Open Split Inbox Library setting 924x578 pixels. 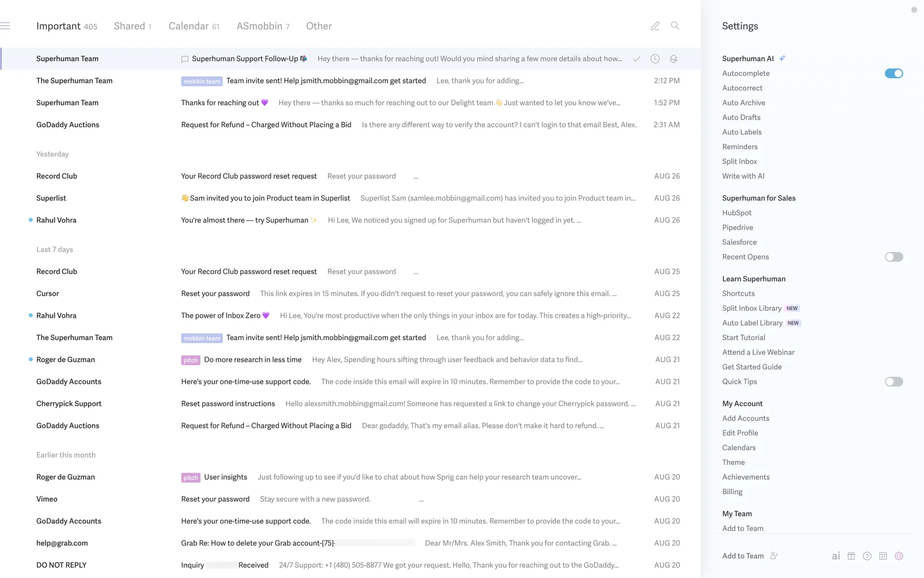click(x=752, y=308)
